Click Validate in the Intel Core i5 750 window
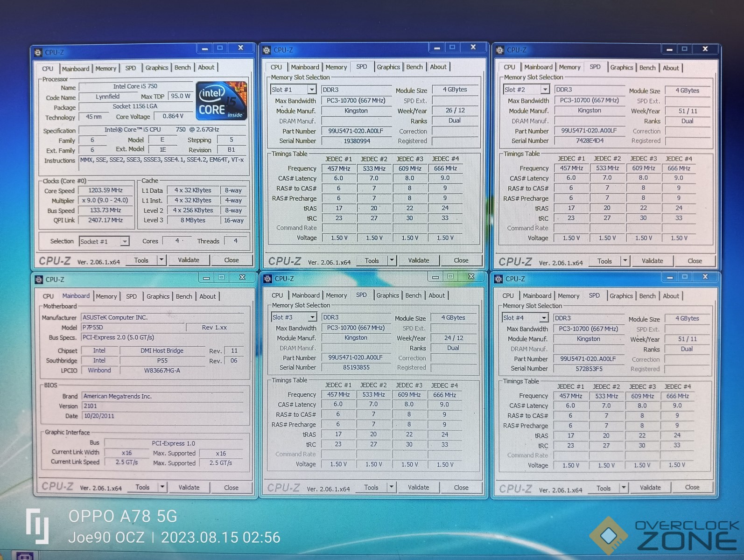This screenshot has width=744, height=560. [x=189, y=260]
